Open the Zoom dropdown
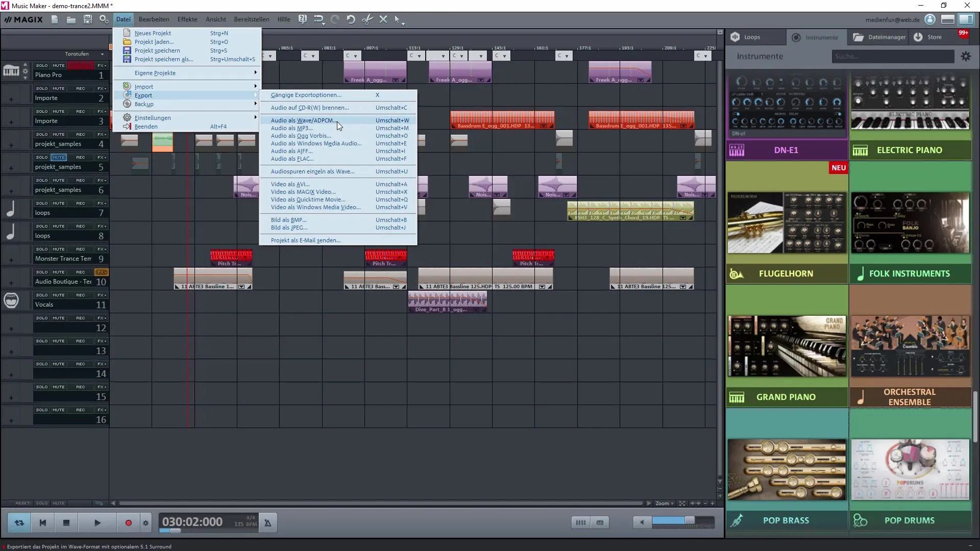The image size is (980, 551). [665, 503]
